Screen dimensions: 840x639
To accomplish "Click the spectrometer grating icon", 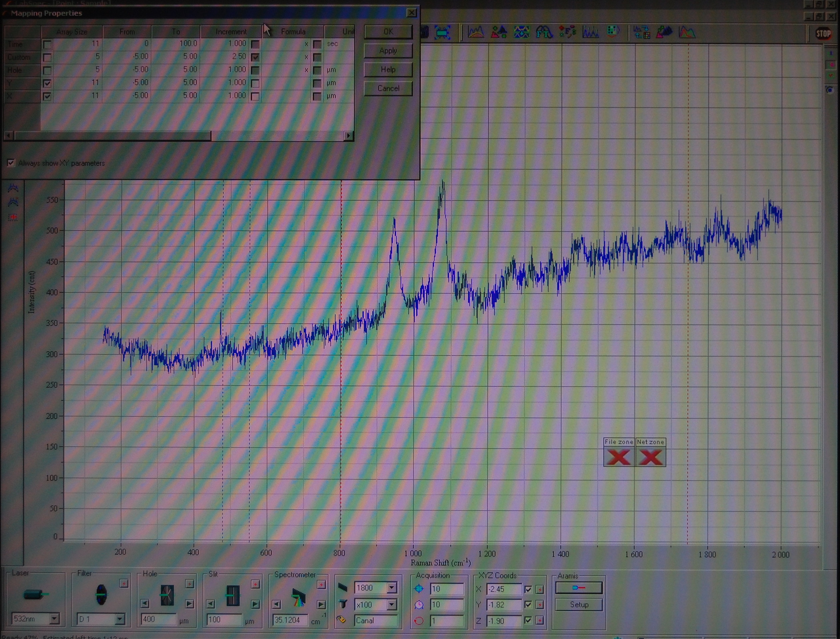I will (299, 597).
